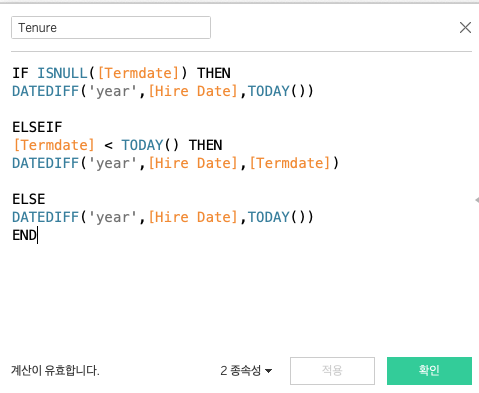Confirm with the green 확인 button
The height and width of the screenshot is (393, 479).
(x=429, y=371)
